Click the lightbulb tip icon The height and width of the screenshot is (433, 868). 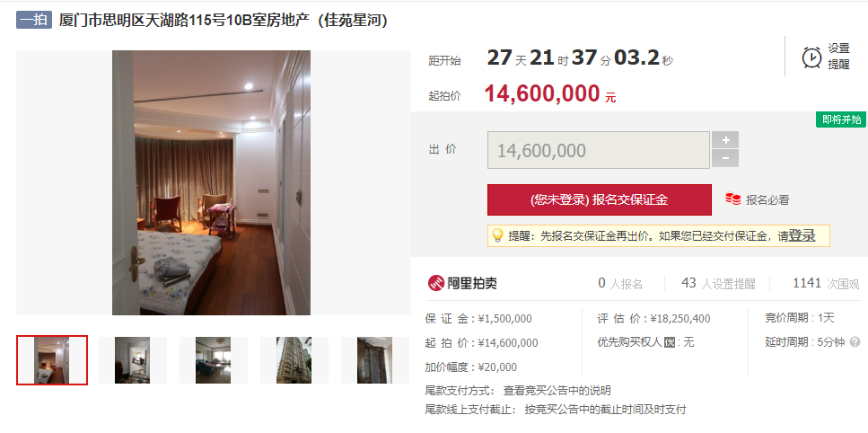click(x=497, y=235)
